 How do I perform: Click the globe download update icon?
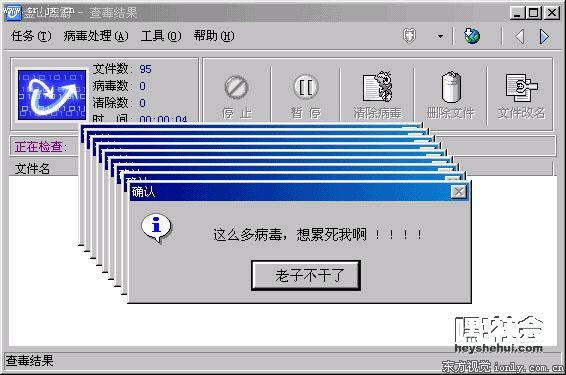coord(472,36)
